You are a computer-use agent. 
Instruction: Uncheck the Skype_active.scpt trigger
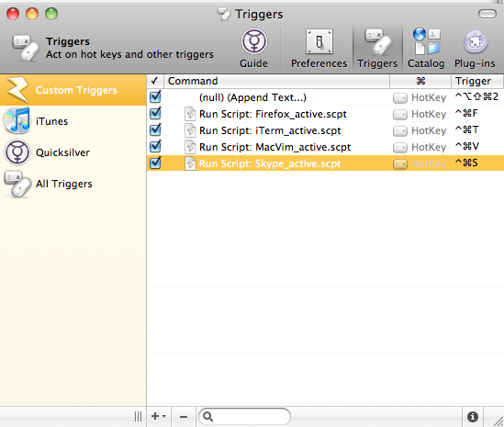pos(155,163)
